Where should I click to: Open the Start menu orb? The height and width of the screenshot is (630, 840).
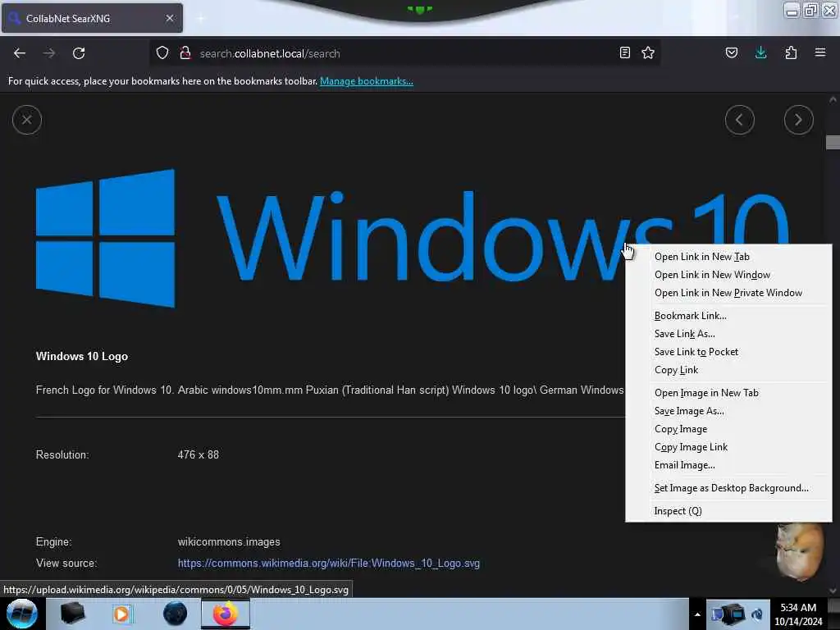point(21,614)
